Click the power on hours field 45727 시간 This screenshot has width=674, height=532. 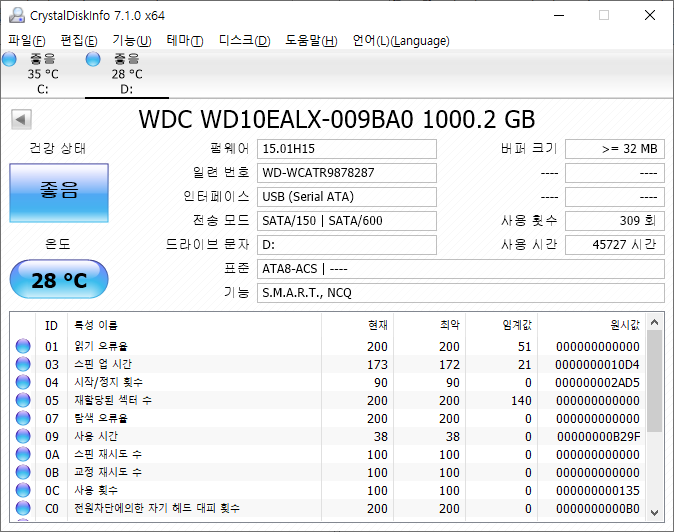pos(615,245)
